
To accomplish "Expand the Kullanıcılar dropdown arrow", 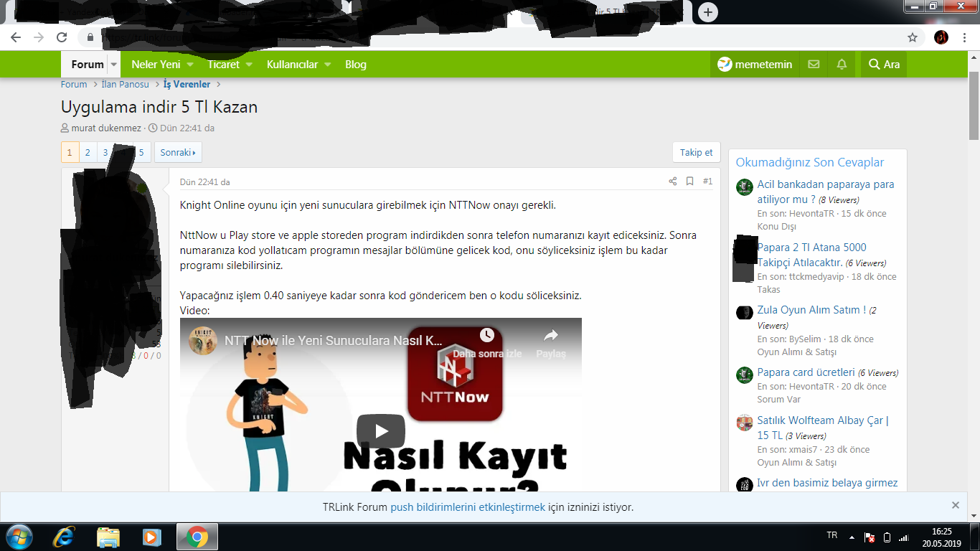I will pos(327,65).
